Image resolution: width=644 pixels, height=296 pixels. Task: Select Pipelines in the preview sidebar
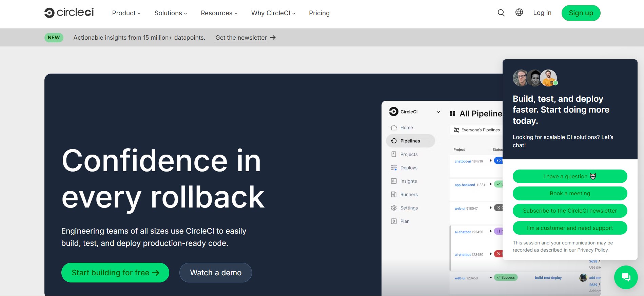pos(410,141)
